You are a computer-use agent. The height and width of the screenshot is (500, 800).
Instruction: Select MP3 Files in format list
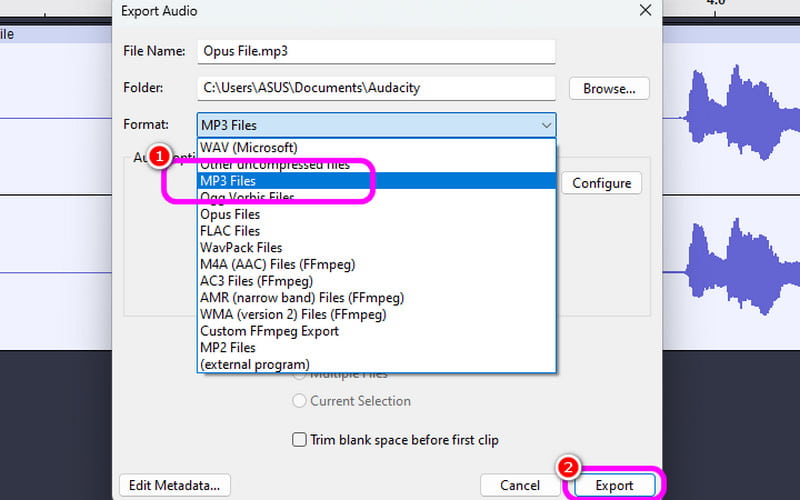click(x=377, y=181)
